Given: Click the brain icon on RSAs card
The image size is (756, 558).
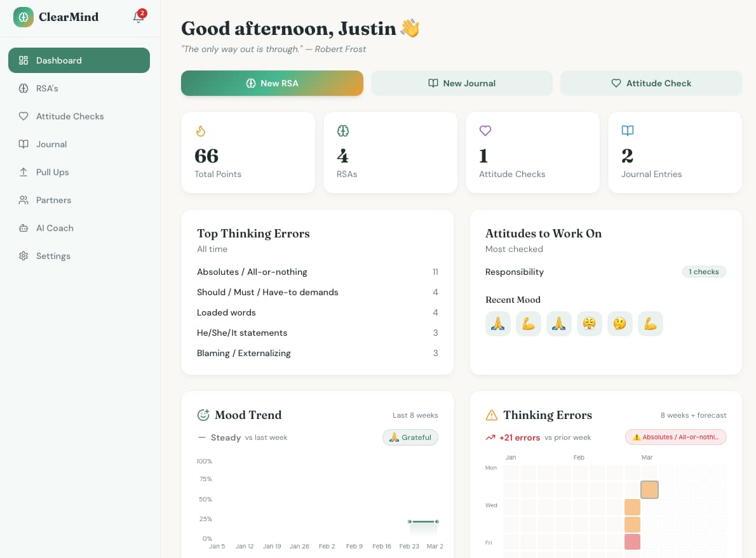Looking at the screenshot, I should click(x=343, y=131).
